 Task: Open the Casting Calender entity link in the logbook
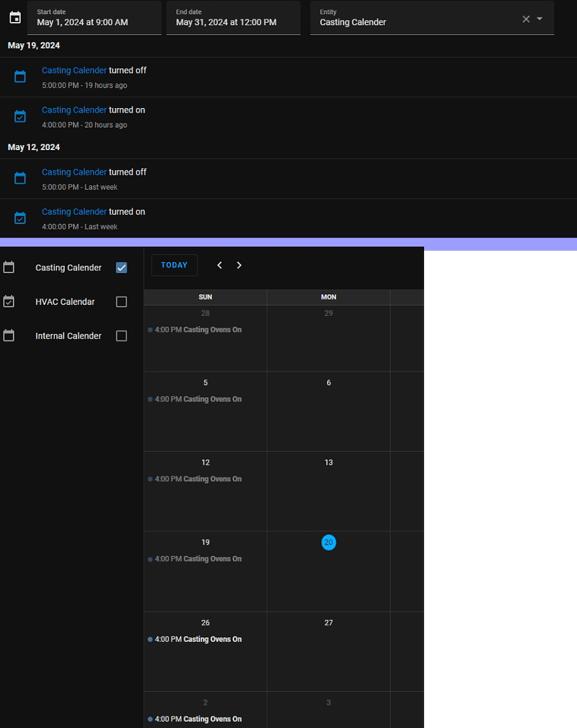coord(74,70)
